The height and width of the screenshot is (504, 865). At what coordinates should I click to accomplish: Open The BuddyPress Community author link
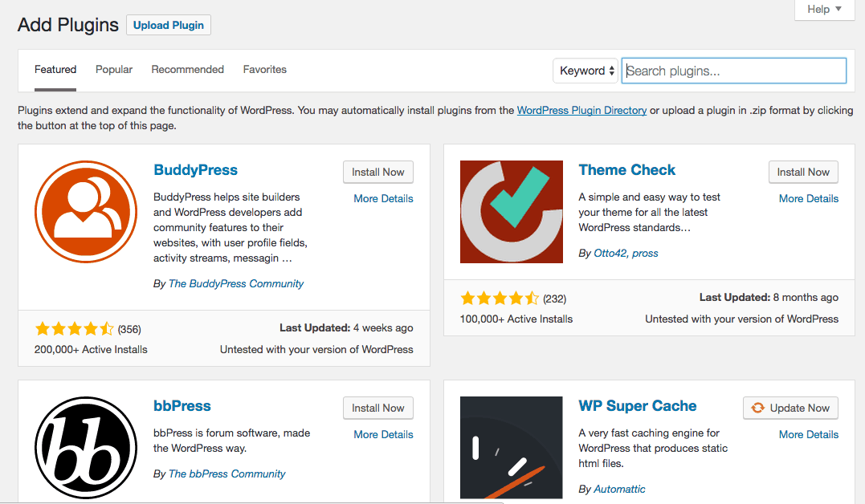pyautogui.click(x=236, y=283)
